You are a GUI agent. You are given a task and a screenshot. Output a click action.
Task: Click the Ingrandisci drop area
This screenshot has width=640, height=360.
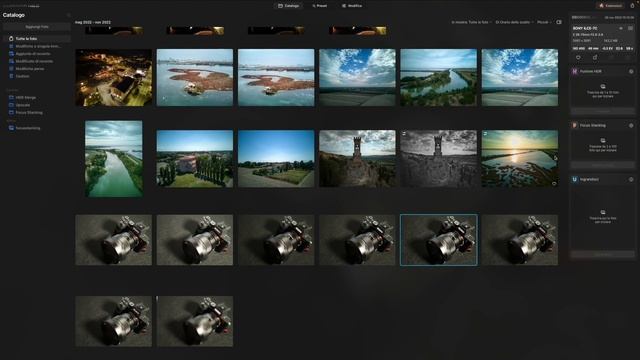click(x=602, y=216)
